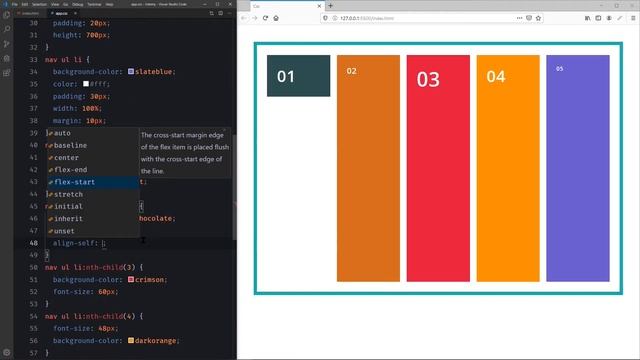Image resolution: width=640 pixels, height=360 pixels.
Task: Reload the page in Firefox
Action: 265,18
